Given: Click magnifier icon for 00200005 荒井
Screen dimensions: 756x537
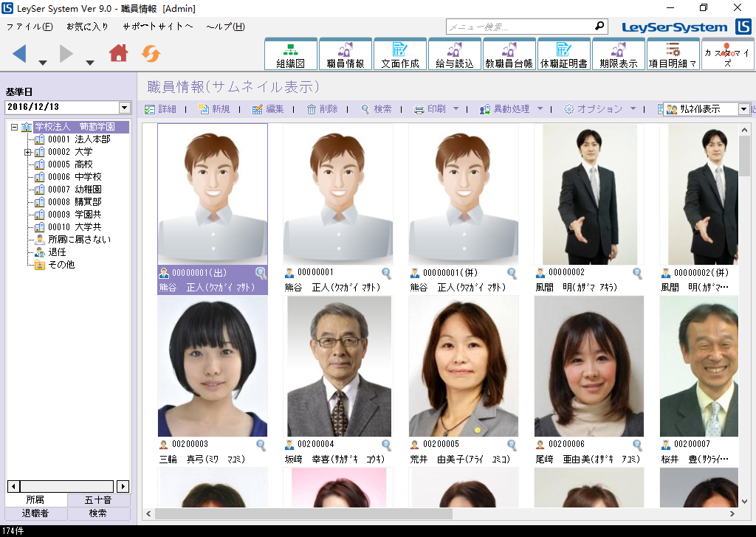Looking at the screenshot, I should pos(512,445).
